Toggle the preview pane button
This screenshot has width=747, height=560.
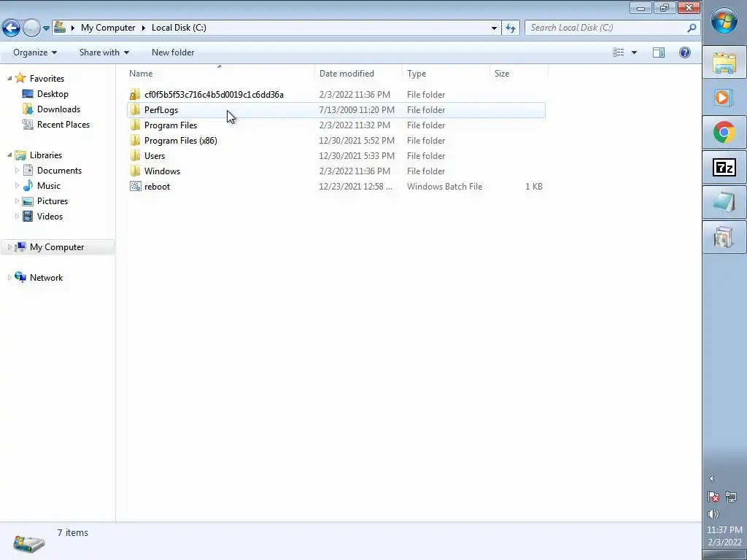tap(659, 52)
